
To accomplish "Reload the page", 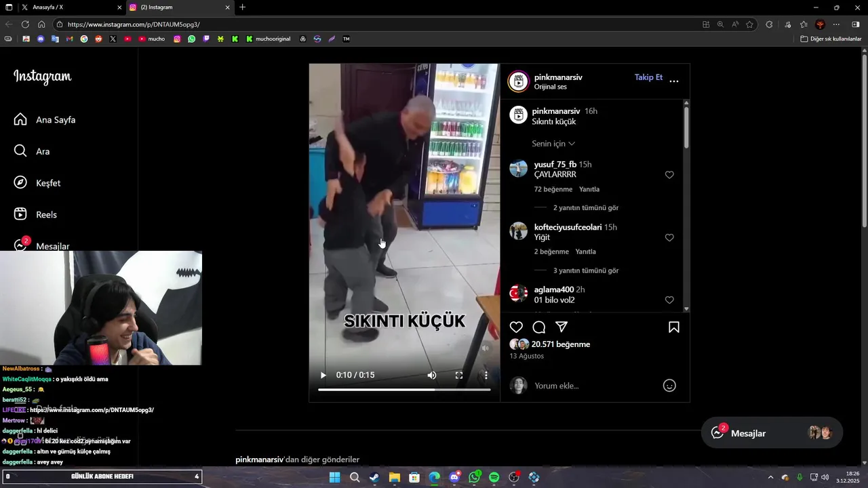I will pyautogui.click(x=26, y=24).
